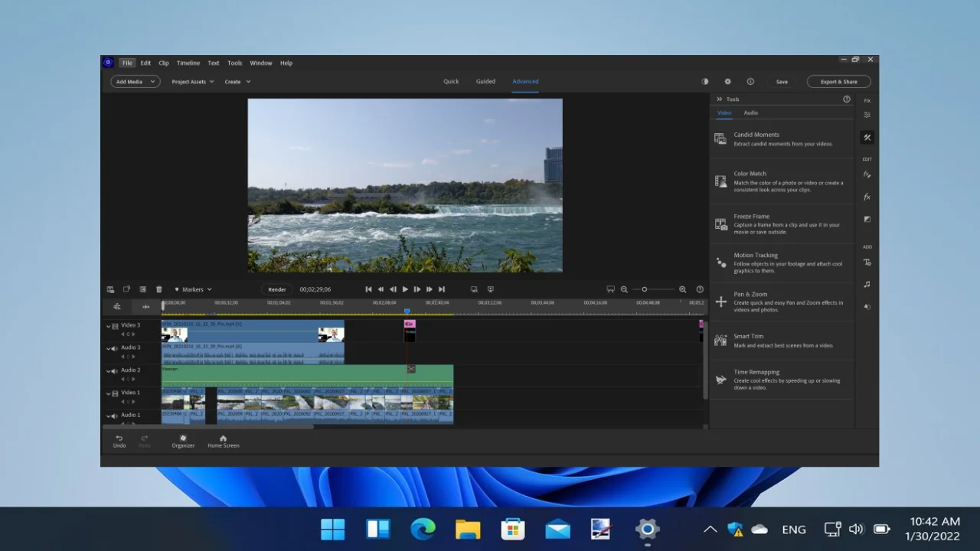
Task: Collapse the Audio 2 track chevron
Action: [x=109, y=370]
